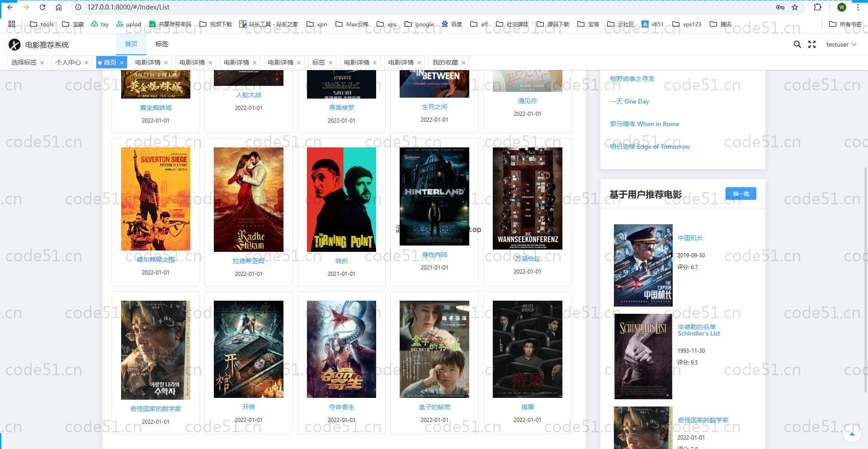The height and width of the screenshot is (449, 868).
Task: Open the 青面修罗 title link
Action: click(x=341, y=108)
